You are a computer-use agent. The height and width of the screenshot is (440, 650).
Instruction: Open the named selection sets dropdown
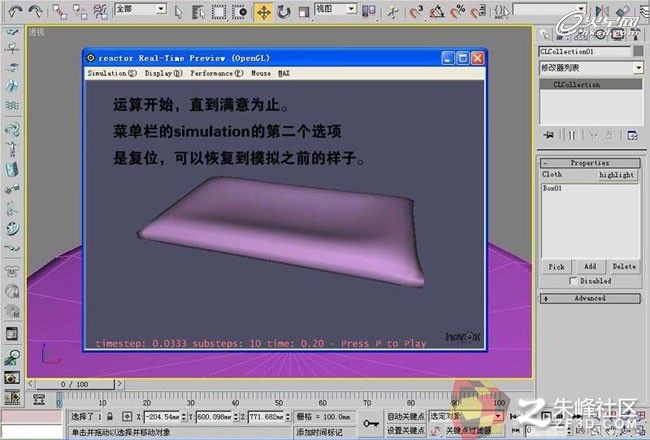[550, 9]
